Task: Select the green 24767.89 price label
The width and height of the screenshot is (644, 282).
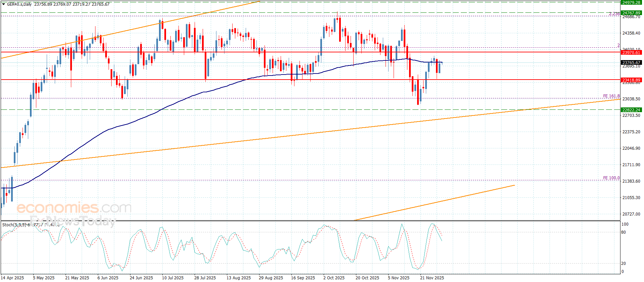Action: [x=631, y=13]
